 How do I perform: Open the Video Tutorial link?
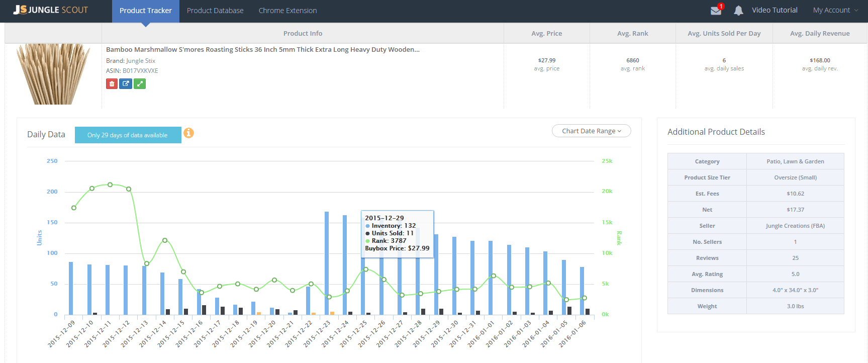[775, 10]
